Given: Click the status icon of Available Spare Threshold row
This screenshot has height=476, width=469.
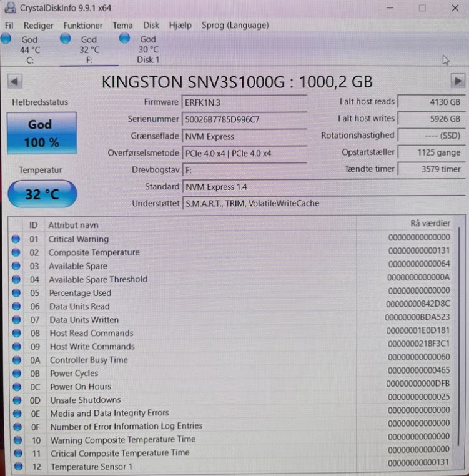Looking at the screenshot, I should pyautogui.click(x=16, y=279).
